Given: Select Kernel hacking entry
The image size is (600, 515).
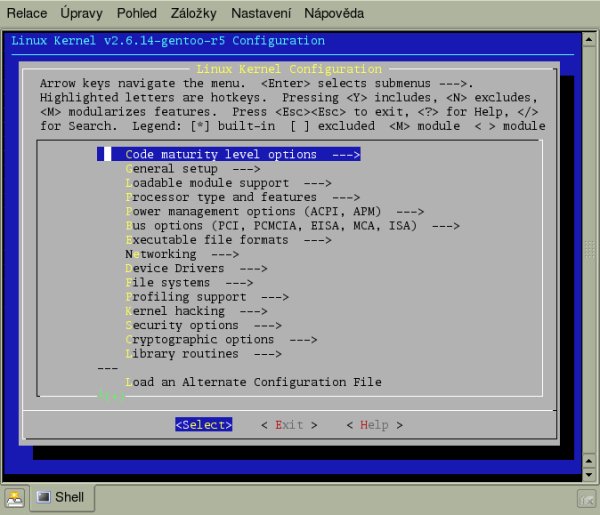Looking at the screenshot, I should 196,311.
